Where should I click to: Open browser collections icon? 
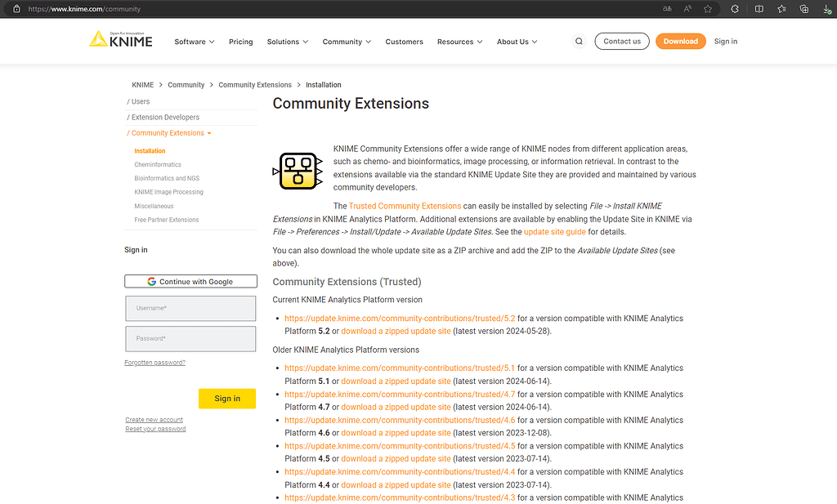(x=804, y=9)
